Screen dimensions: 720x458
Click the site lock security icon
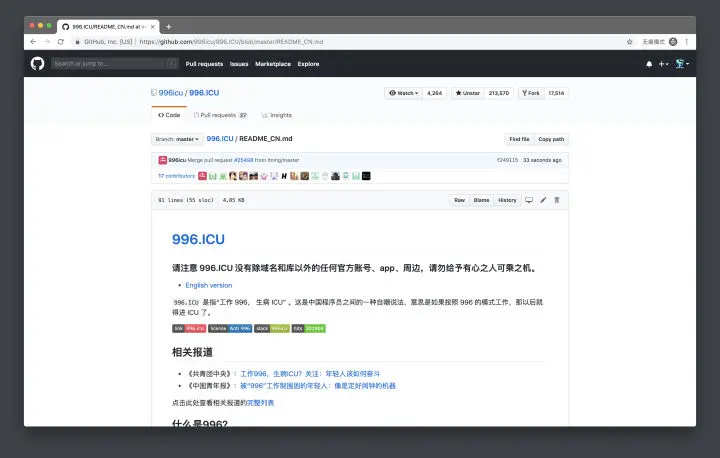pos(77,42)
